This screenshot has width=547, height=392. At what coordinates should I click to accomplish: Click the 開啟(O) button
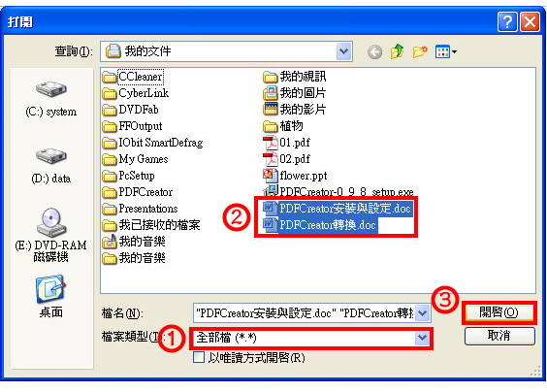(x=499, y=312)
